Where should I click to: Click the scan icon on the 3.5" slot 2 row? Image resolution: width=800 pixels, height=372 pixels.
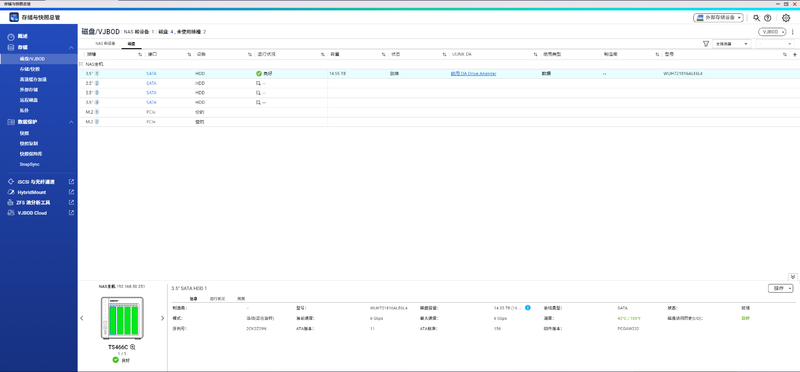pos(259,83)
